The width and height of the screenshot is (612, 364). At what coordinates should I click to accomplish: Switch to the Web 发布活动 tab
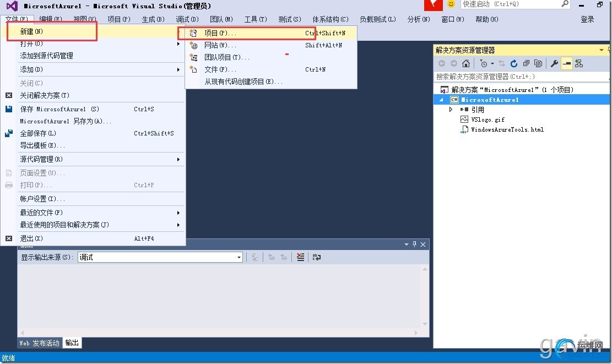(40, 343)
